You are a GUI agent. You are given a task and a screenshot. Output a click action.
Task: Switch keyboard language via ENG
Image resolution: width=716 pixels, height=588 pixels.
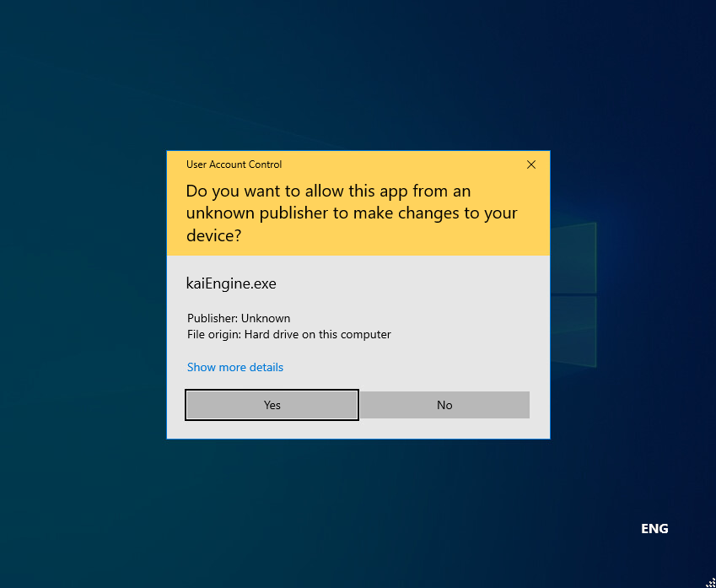point(654,529)
